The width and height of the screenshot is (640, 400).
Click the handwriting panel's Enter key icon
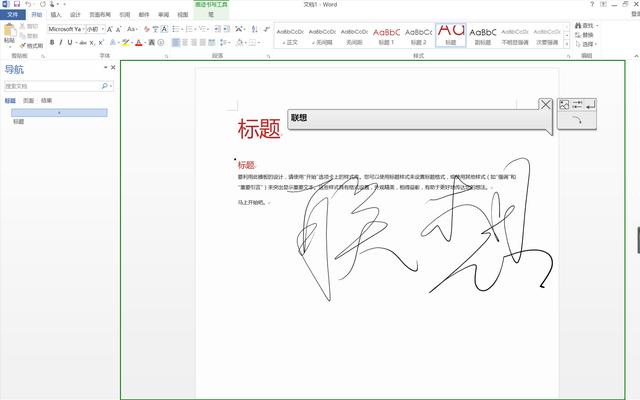[590, 105]
